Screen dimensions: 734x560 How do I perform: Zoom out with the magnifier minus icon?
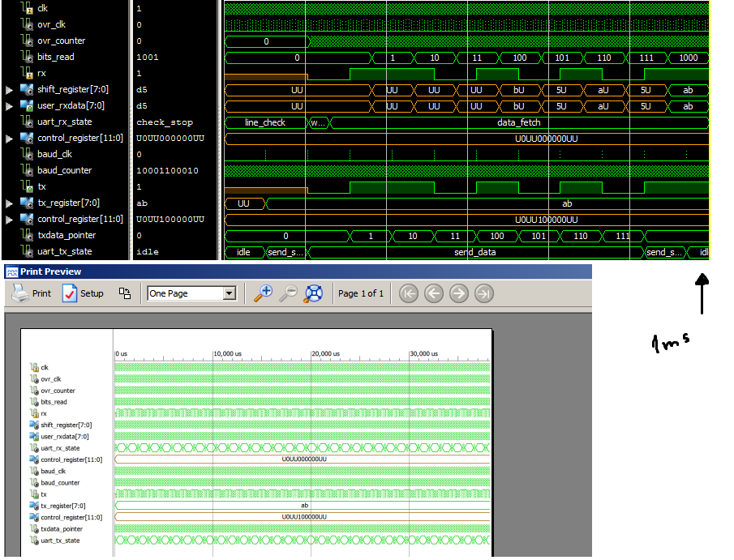(289, 293)
